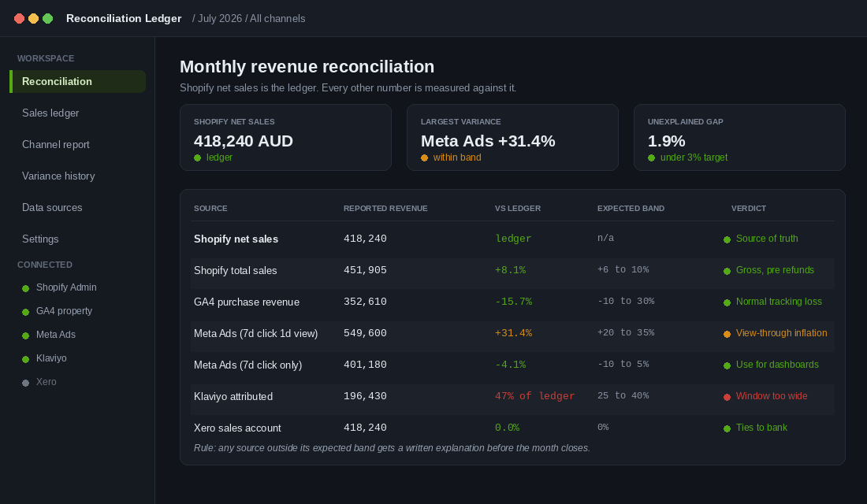This screenshot has width=867, height=504.
Task: Click green dot next to 'under 3% target'
Action: 651,158
